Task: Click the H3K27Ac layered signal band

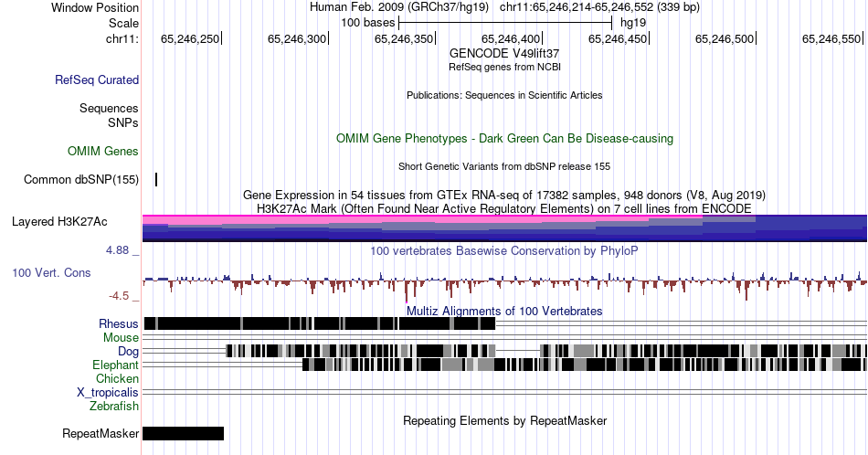Action: (504, 228)
